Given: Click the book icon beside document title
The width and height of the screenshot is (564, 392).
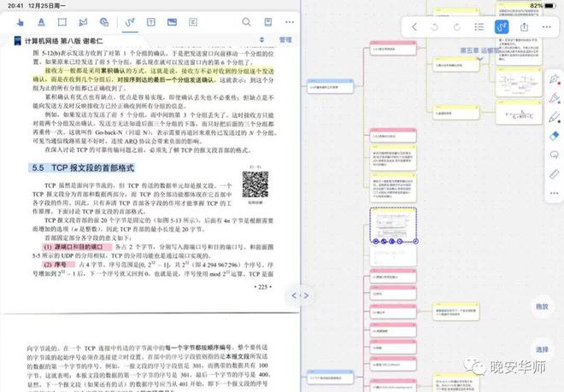Looking at the screenshot, I should click(x=18, y=41).
